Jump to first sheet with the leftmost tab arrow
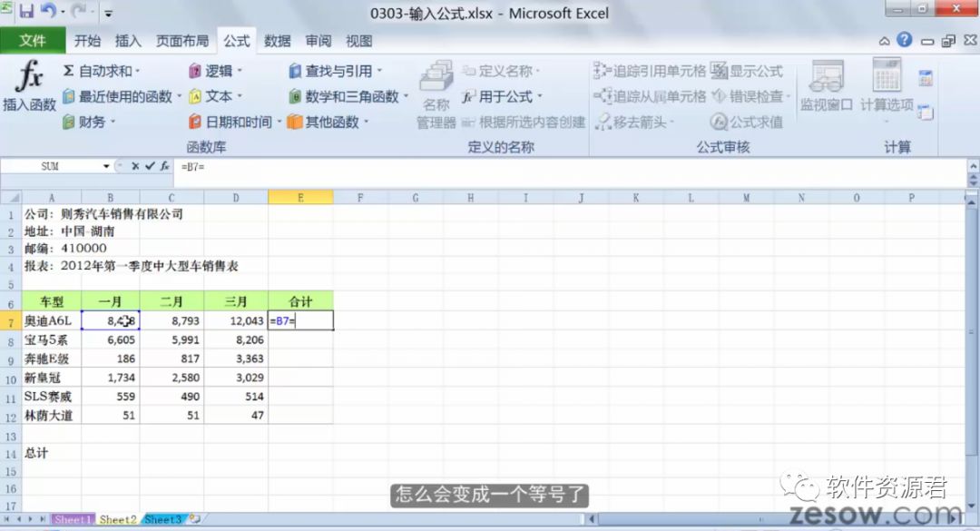This screenshot has height=531, width=980. [x=7, y=519]
